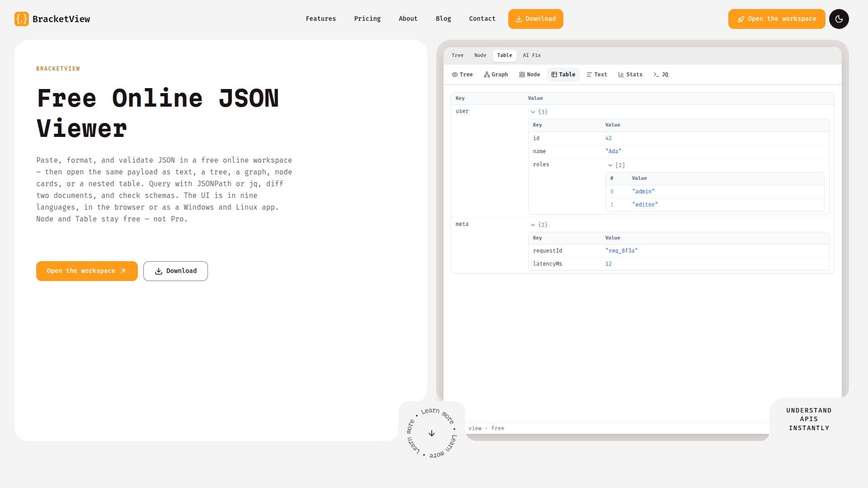The width and height of the screenshot is (868, 488).
Task: Click the BracketView braces logo icon
Action: (x=21, y=19)
